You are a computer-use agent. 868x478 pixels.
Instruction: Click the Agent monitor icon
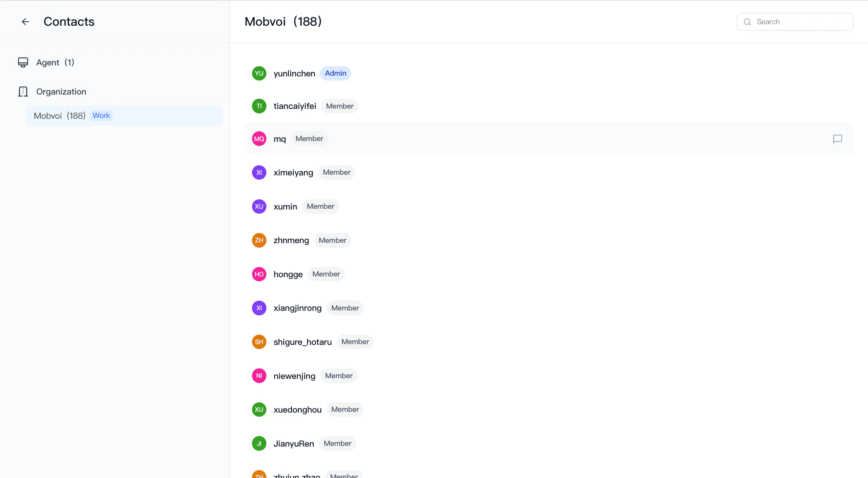point(23,62)
